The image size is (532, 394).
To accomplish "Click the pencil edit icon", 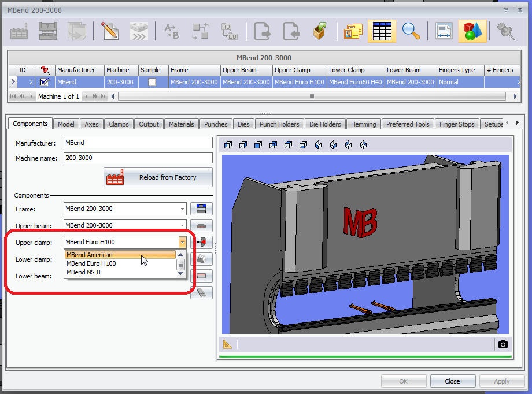I will (x=110, y=31).
